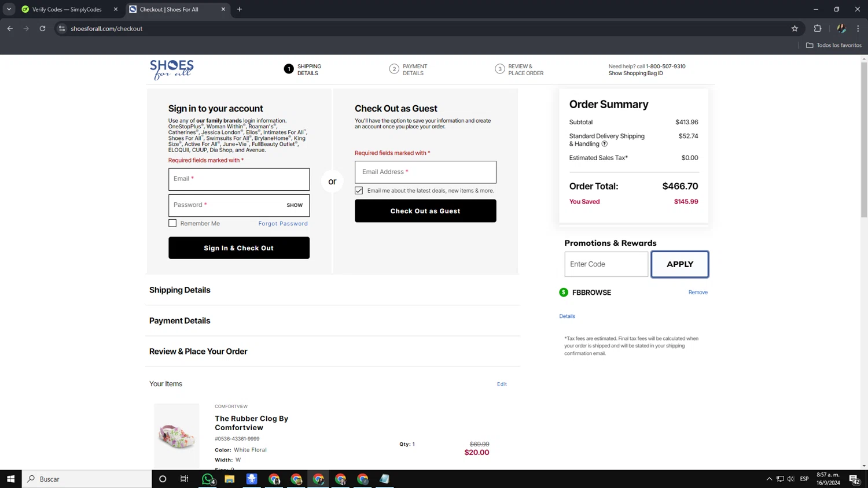Screen dimensions: 868x488
Task: Reload the checkout page
Action: coord(42,28)
